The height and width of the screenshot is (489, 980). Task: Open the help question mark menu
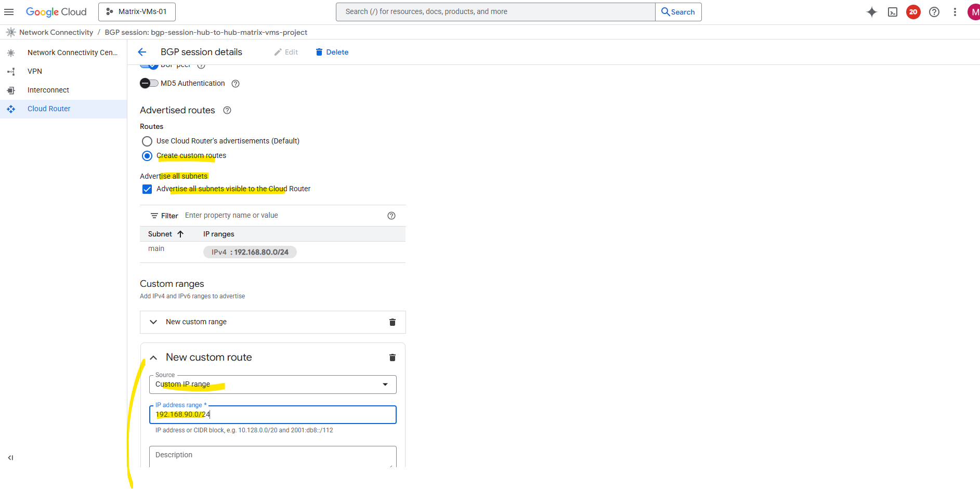934,12
